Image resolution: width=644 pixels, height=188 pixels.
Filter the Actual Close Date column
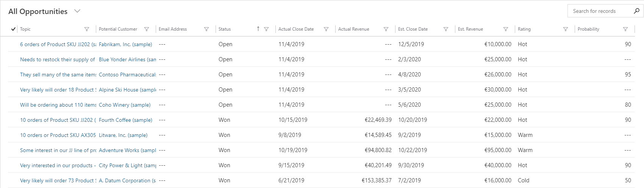(x=326, y=29)
